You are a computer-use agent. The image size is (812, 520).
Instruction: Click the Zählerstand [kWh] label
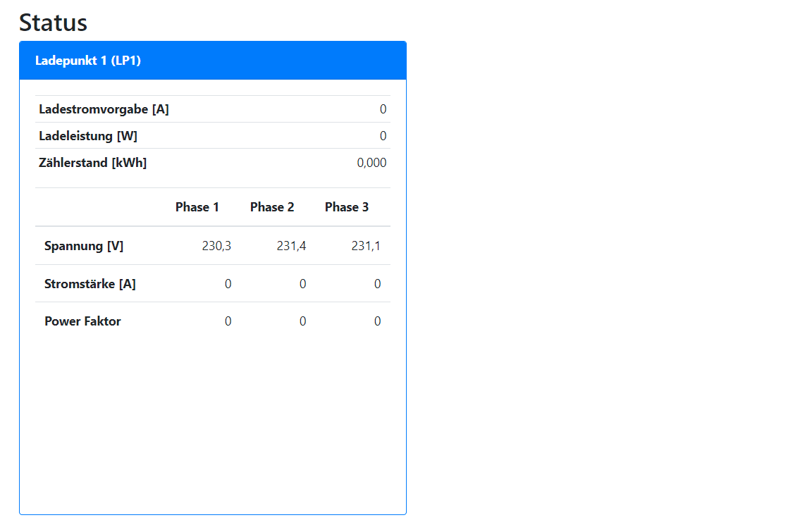click(x=92, y=163)
